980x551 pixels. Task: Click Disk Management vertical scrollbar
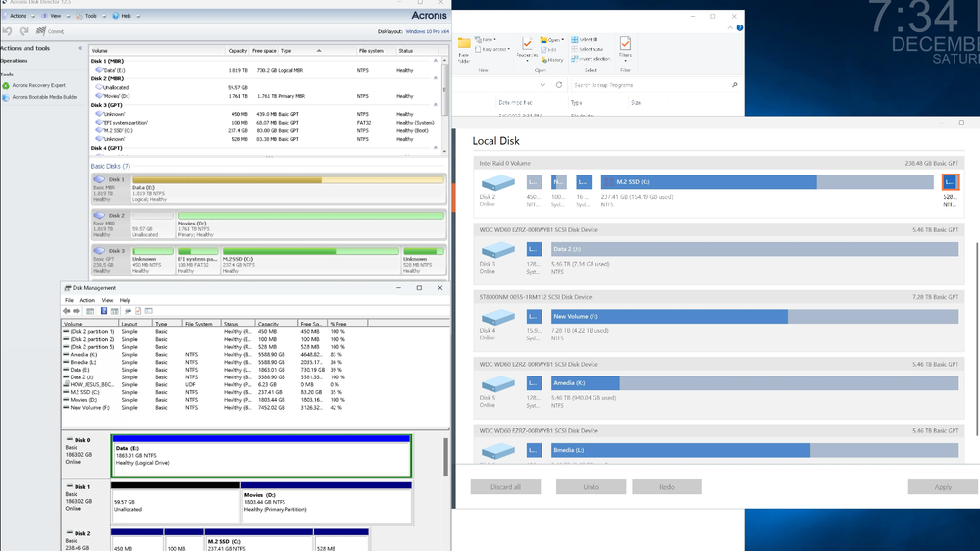[445, 458]
